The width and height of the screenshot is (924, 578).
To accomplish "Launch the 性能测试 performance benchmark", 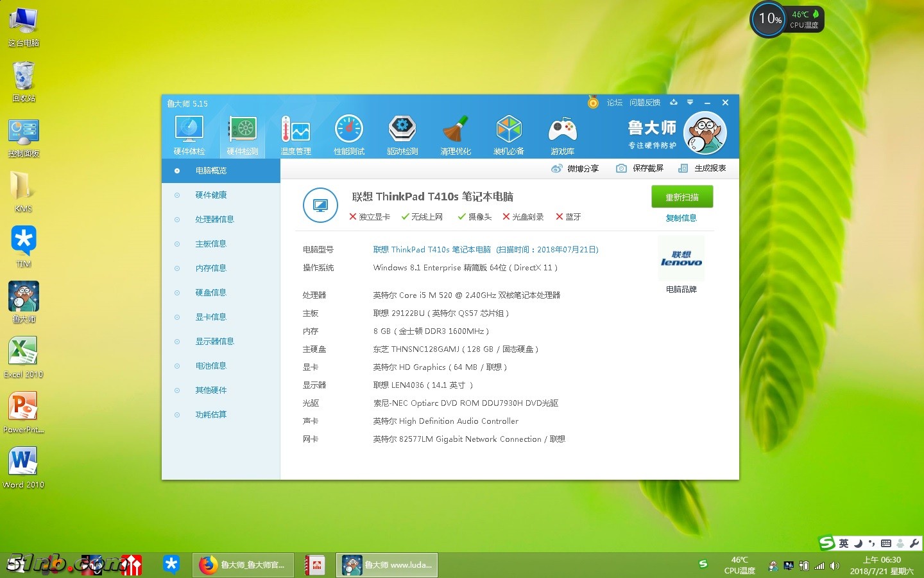I will 349,133.
